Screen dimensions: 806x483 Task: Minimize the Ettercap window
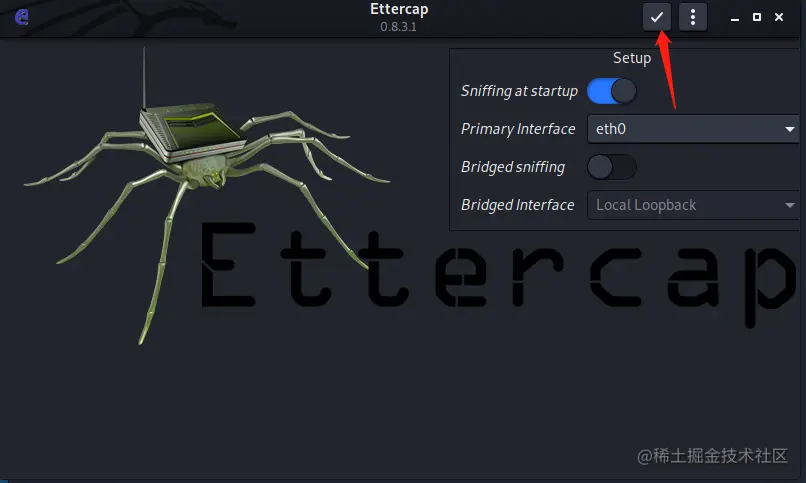tap(735, 18)
